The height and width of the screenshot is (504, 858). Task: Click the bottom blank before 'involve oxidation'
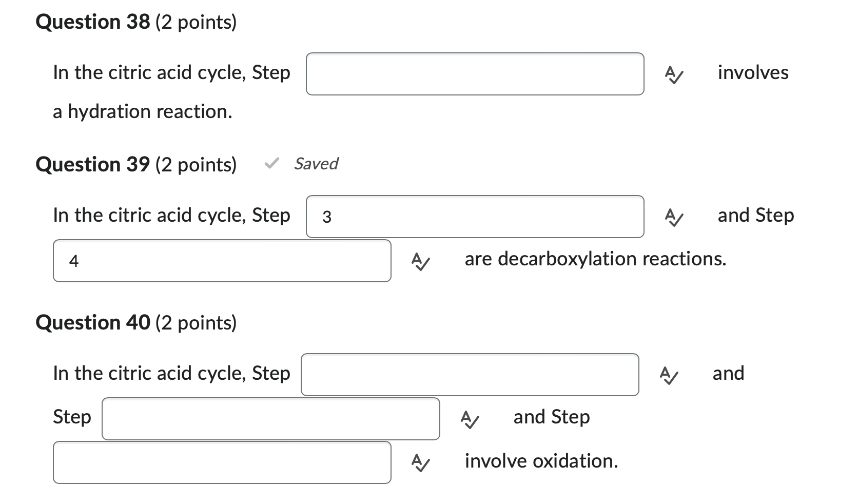tap(222, 462)
